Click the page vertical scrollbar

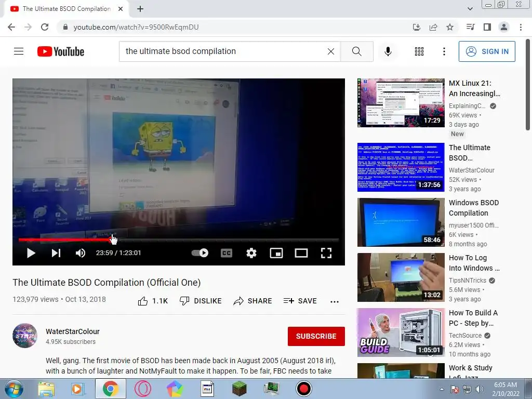coord(528,85)
